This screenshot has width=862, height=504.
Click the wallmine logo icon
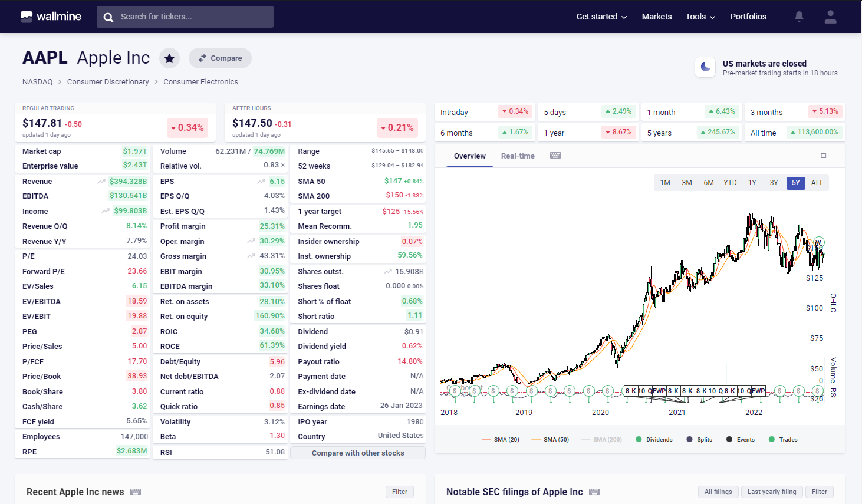pos(27,17)
